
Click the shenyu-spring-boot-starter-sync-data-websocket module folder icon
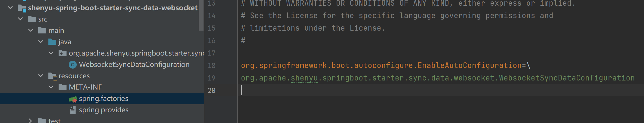[22, 8]
